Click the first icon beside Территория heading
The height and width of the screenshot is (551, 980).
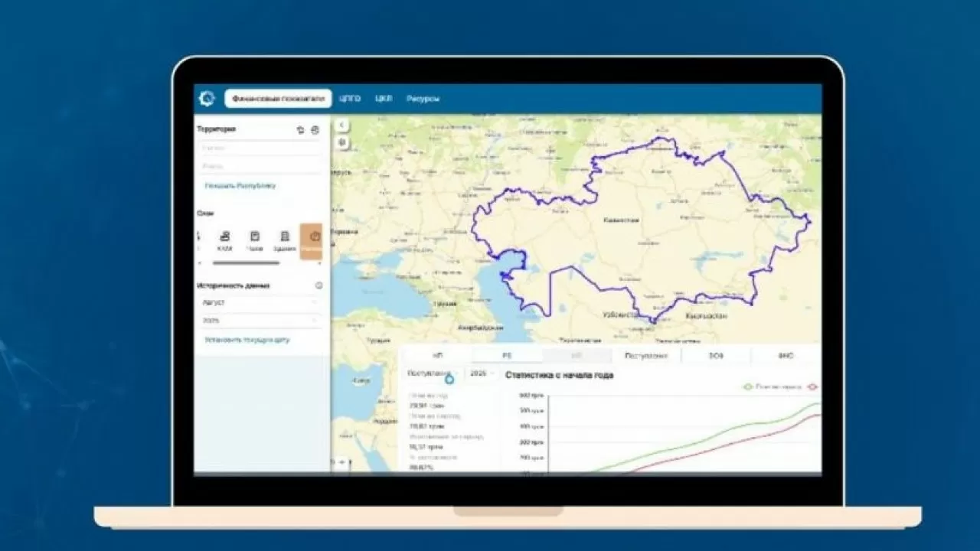coord(301,130)
